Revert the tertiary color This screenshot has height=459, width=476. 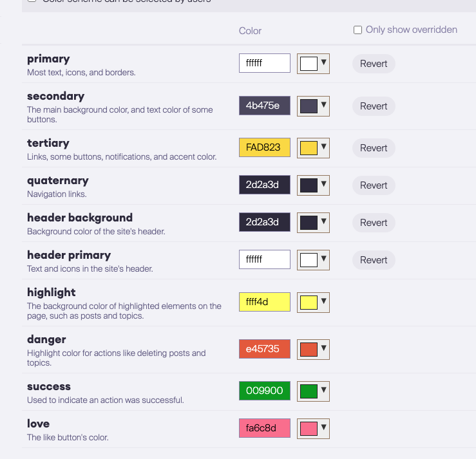coord(374,148)
